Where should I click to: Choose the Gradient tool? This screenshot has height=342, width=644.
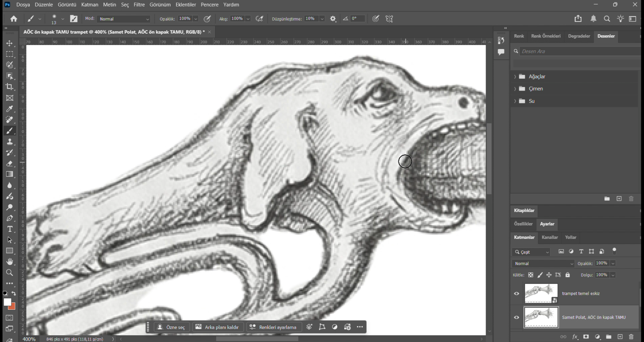click(9, 174)
